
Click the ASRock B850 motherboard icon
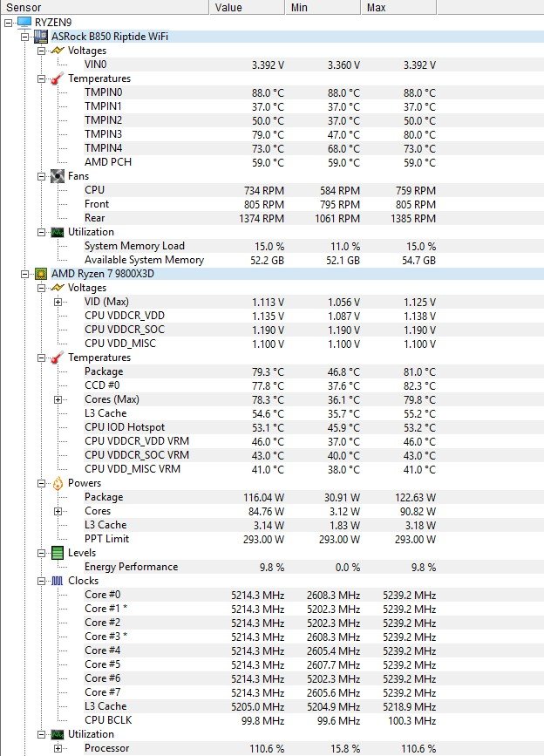click(41, 36)
